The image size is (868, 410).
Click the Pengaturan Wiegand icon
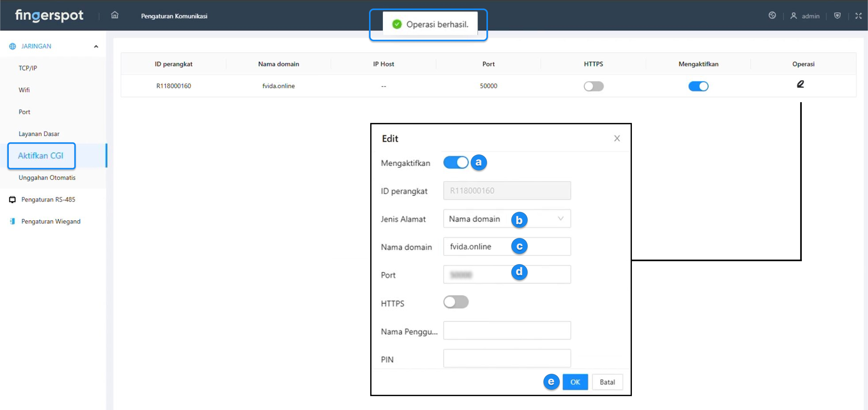click(x=13, y=222)
